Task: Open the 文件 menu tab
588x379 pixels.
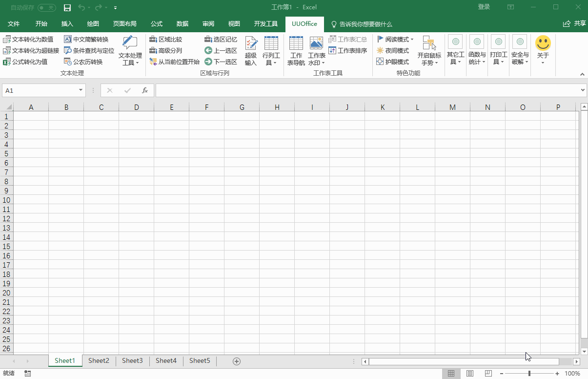Action: (14, 23)
